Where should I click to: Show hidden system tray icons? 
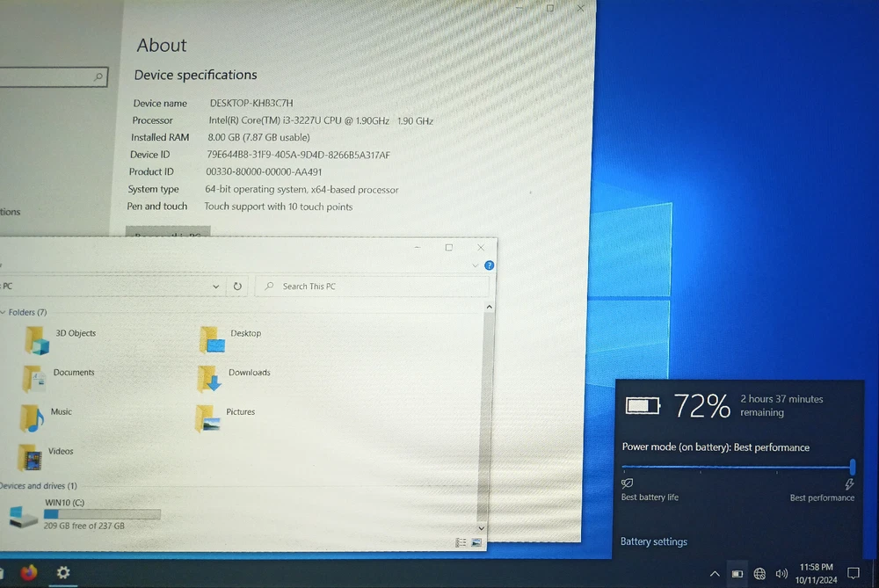pyautogui.click(x=715, y=574)
